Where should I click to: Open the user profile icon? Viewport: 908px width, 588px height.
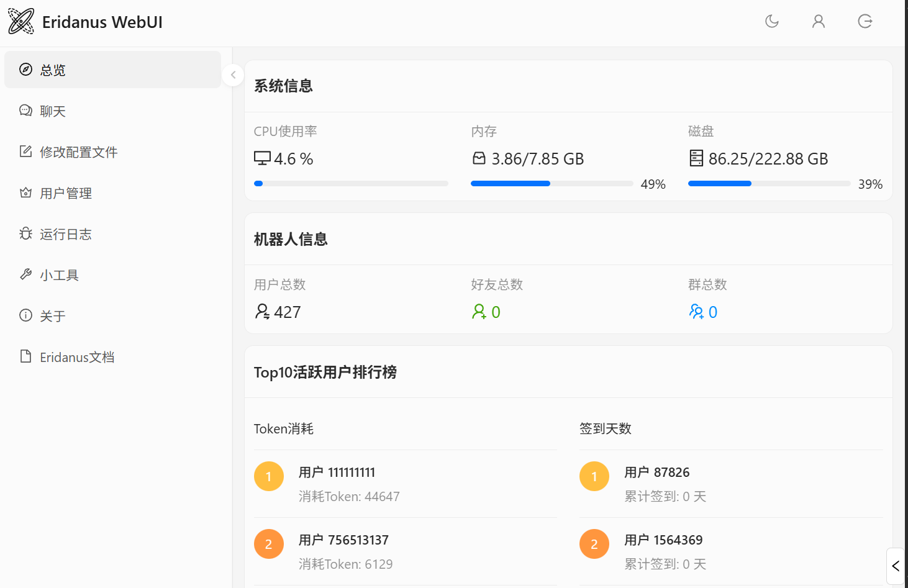[x=819, y=22]
